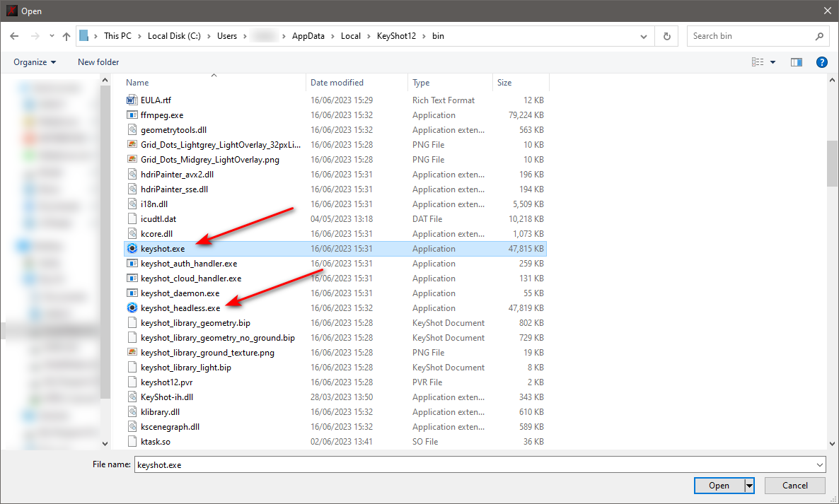Screen dimensions: 839x504
Task: Sort files by Date modified column
Action: coord(337,82)
